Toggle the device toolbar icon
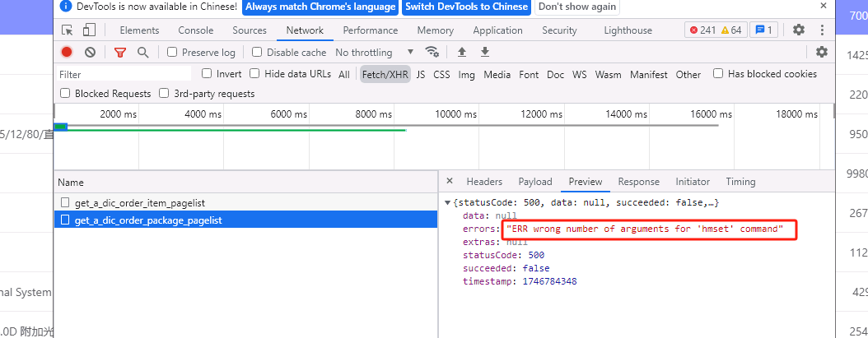 [89, 30]
